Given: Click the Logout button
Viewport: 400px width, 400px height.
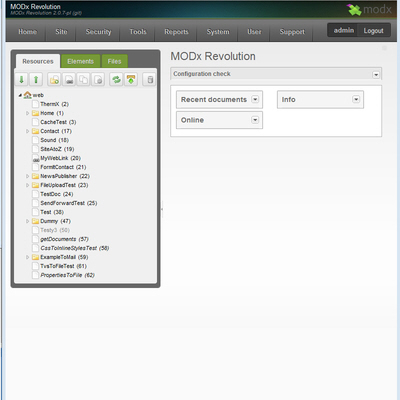Looking at the screenshot, I should 373,31.
